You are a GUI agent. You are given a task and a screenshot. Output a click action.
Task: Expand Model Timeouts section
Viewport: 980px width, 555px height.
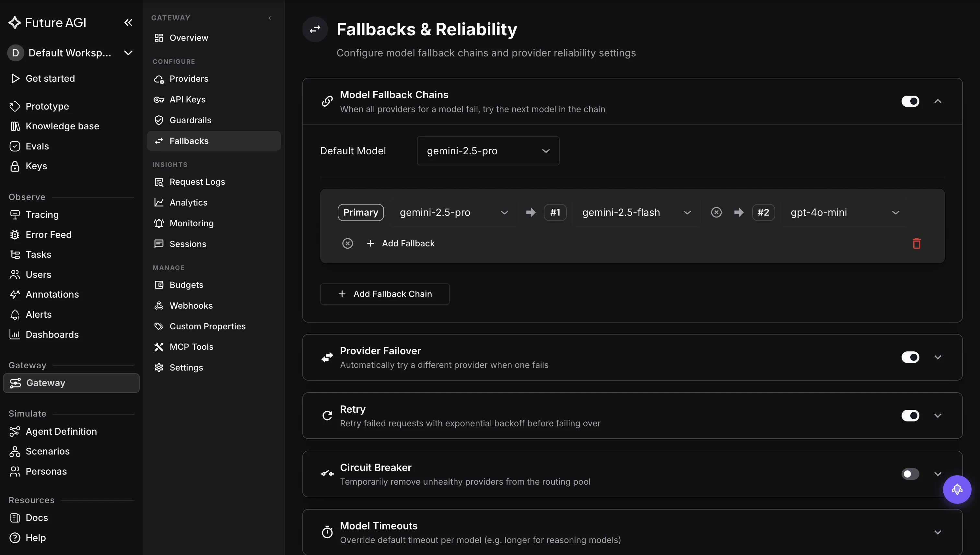pos(938,532)
